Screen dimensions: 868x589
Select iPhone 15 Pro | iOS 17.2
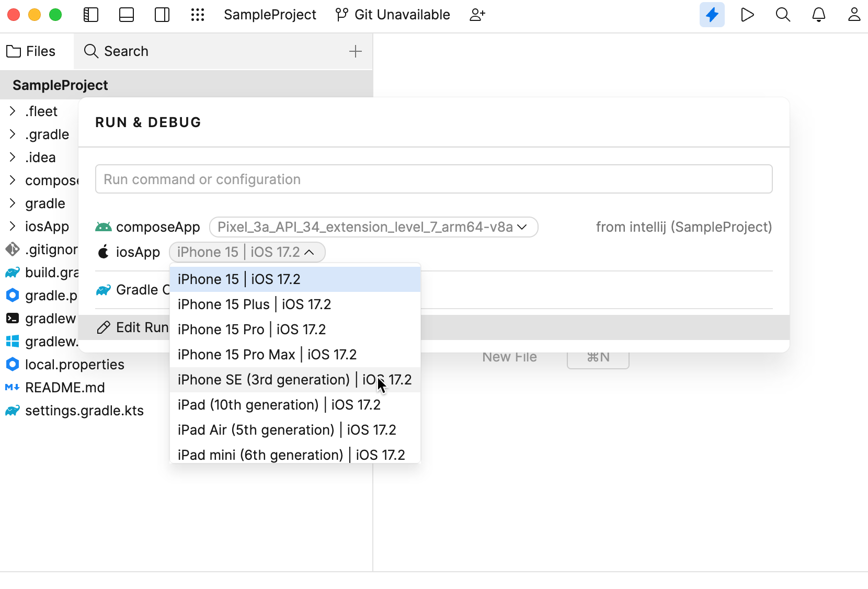click(x=295, y=330)
